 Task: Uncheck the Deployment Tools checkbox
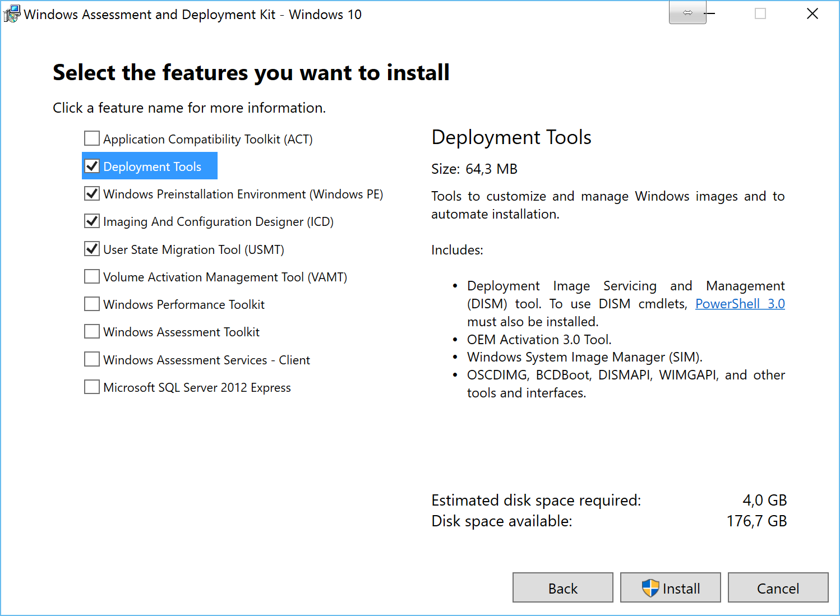click(92, 166)
